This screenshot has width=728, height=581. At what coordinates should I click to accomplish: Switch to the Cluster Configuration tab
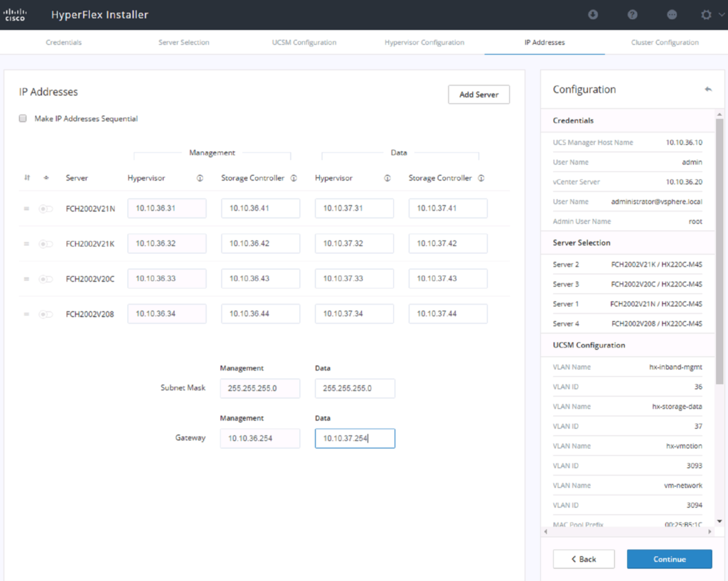pos(665,42)
